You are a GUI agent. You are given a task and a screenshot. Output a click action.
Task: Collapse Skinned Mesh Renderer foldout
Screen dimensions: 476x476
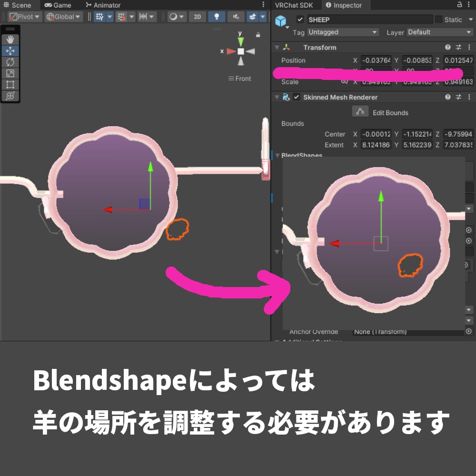pos(277,97)
